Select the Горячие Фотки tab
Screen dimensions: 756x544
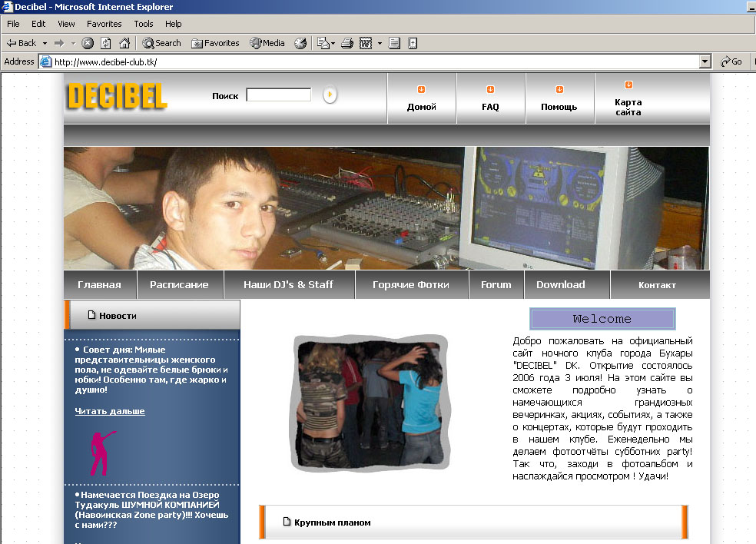[411, 284]
